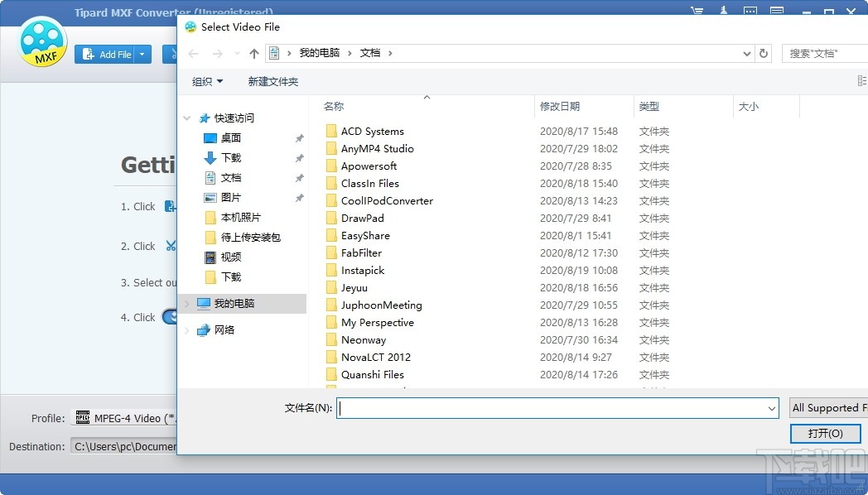Click 新建文件夹 to create folder
The width and height of the screenshot is (868, 495).
pos(273,81)
